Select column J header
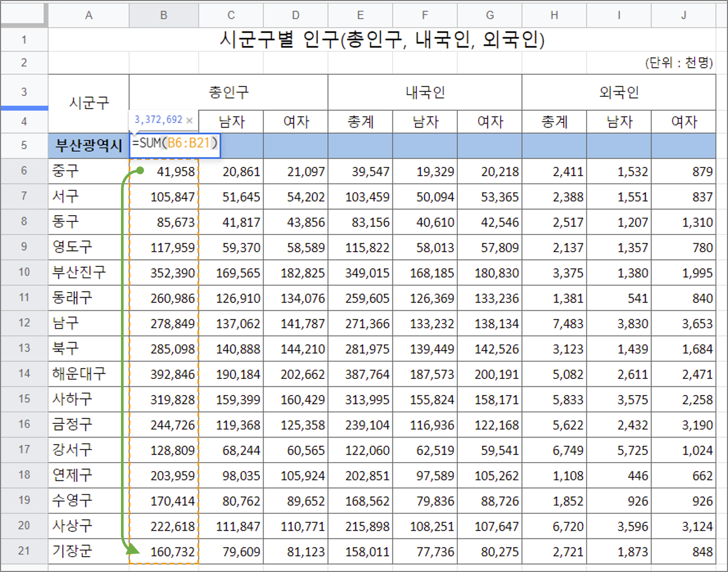This screenshot has width=728, height=572. point(683,15)
